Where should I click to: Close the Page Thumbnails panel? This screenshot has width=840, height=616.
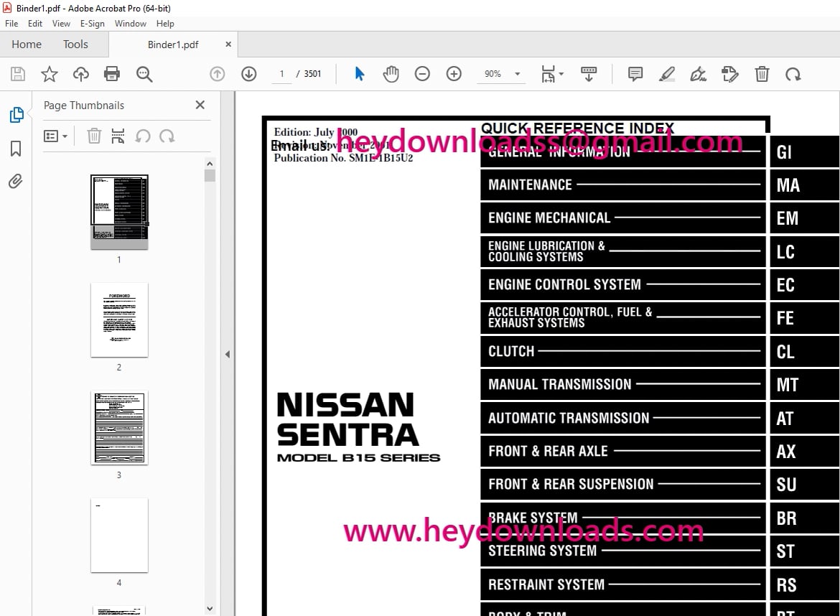click(200, 105)
